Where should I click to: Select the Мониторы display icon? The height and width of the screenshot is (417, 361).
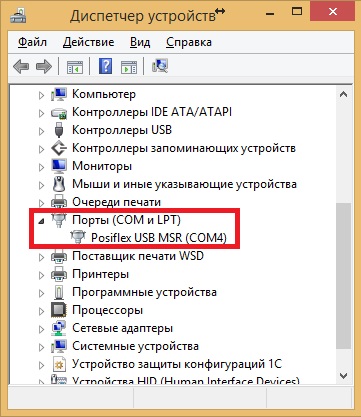tap(59, 166)
